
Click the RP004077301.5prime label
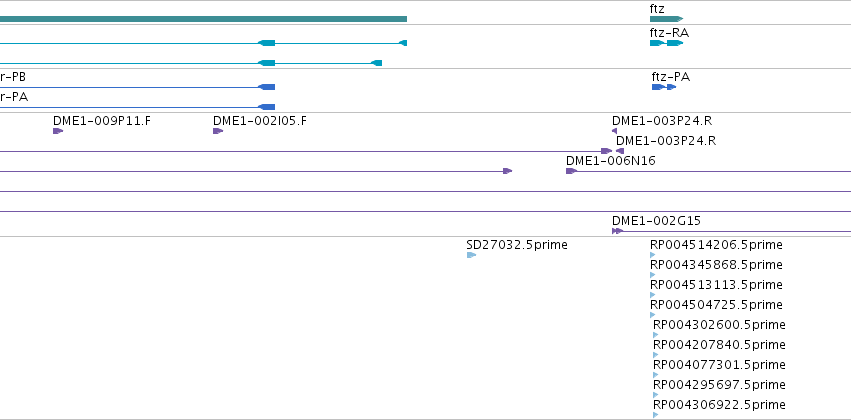click(x=719, y=365)
